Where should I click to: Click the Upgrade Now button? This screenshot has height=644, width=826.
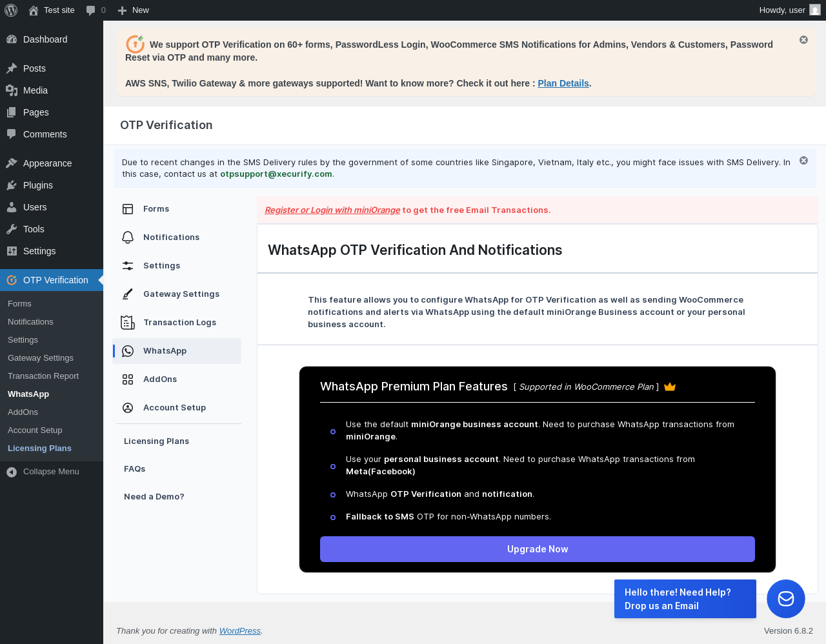tap(538, 549)
